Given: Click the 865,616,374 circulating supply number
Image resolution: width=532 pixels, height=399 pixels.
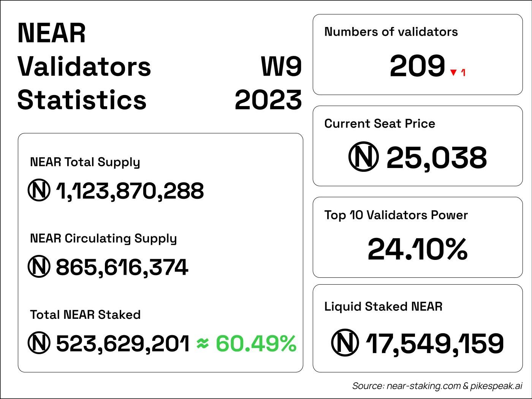Looking at the screenshot, I should [122, 267].
